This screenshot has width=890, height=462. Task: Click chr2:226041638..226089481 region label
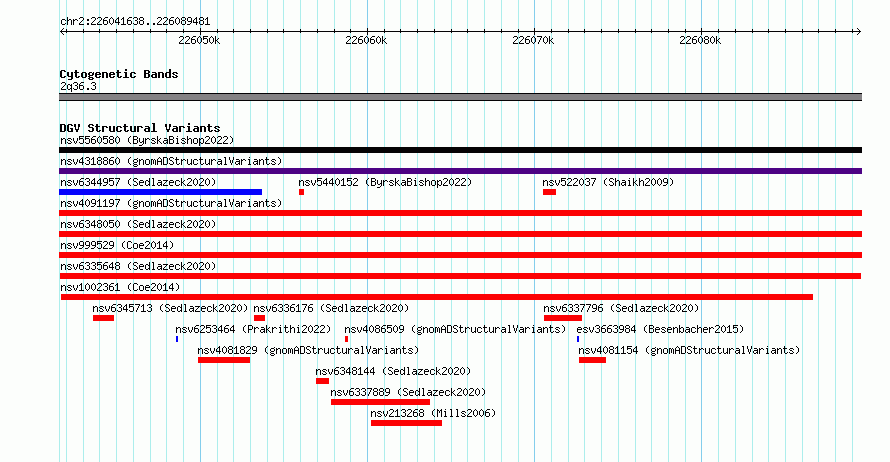point(135,22)
